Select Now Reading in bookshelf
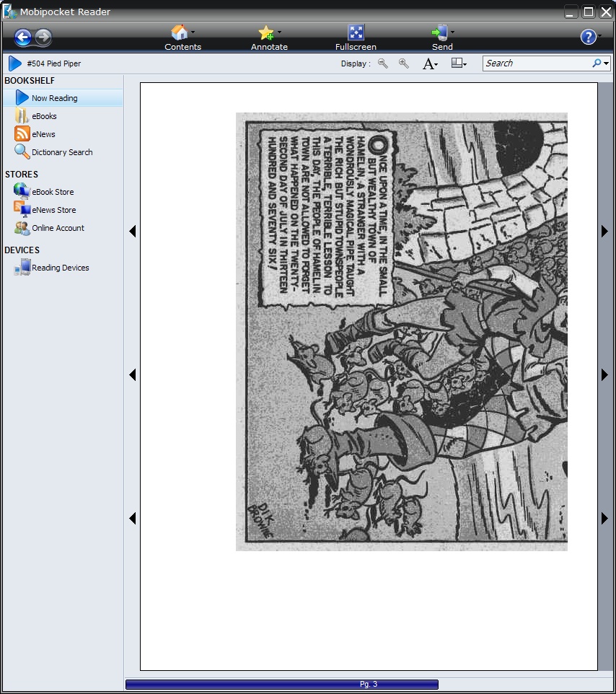The width and height of the screenshot is (616, 694). (54, 98)
